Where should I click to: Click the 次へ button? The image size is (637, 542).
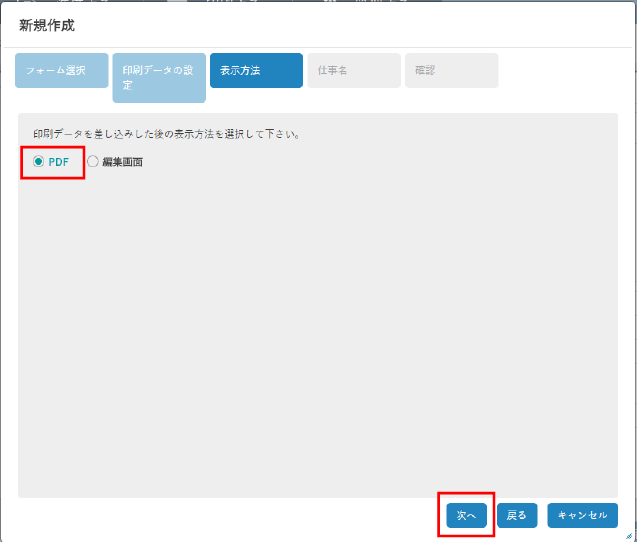pos(466,515)
